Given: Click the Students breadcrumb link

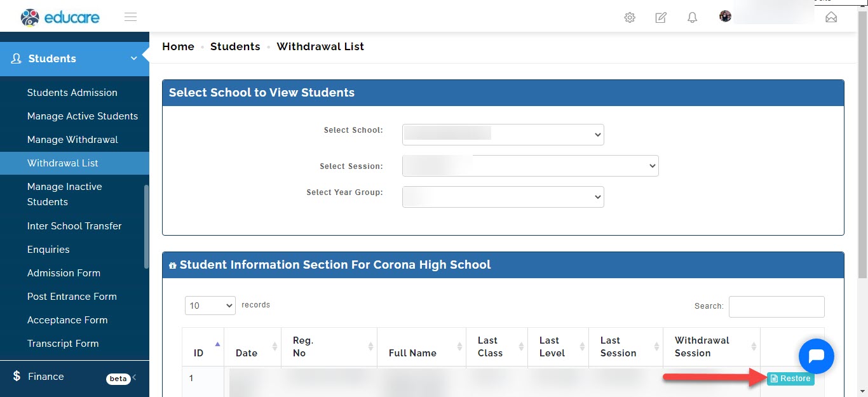Looking at the screenshot, I should [235, 46].
